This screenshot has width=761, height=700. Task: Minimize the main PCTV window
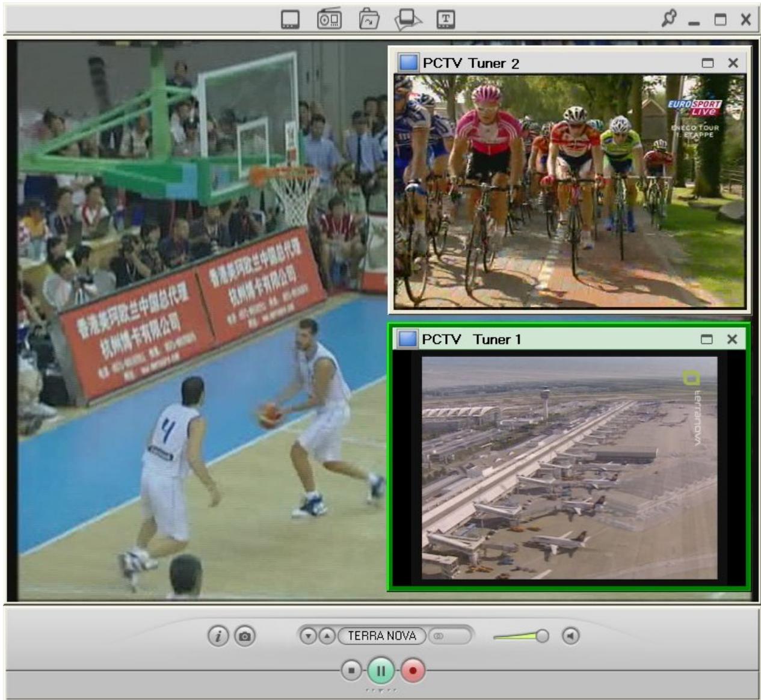pos(695,23)
